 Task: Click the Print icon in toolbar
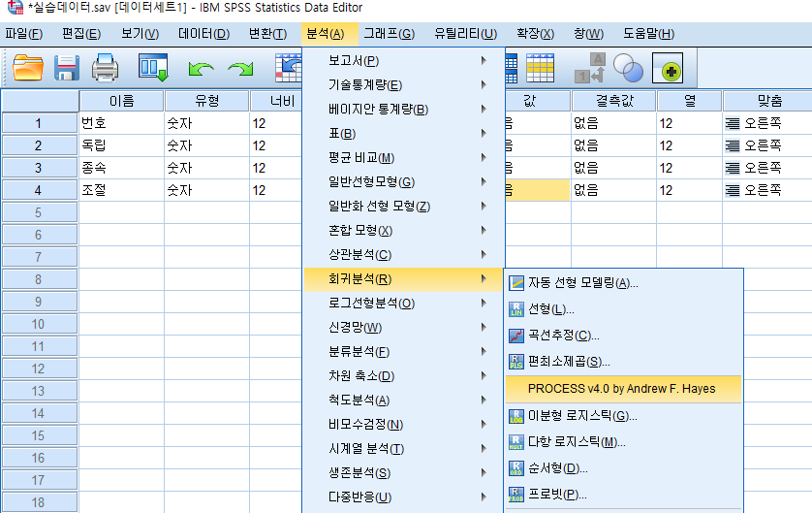click(105, 68)
